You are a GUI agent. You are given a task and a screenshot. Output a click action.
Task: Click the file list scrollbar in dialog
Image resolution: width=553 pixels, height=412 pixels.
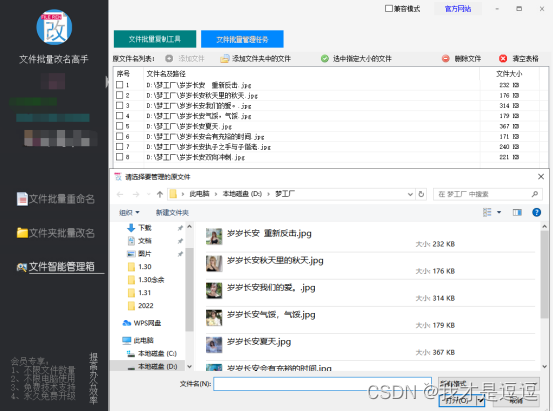544,274
